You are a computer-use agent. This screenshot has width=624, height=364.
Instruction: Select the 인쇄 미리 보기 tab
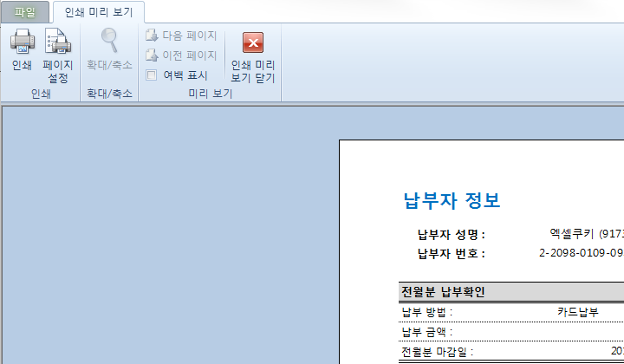click(99, 12)
